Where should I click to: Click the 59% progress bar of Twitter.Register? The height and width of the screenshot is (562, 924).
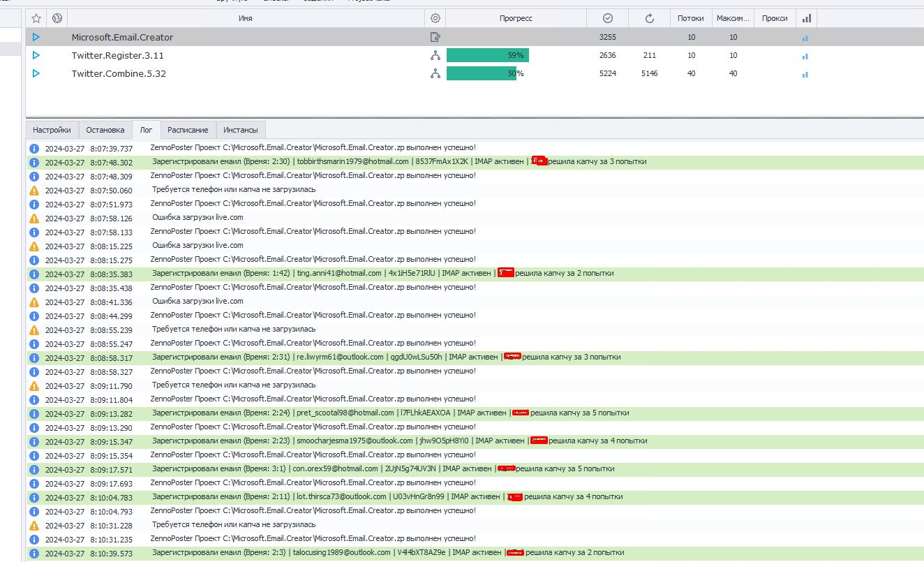488,55
